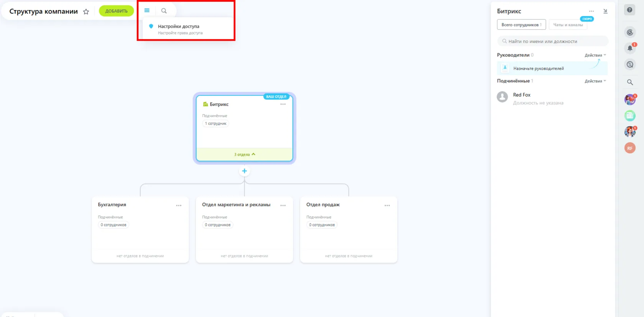Collapse the 3 отдела expander
Viewport: 644px width, 317px height.
(x=245, y=154)
